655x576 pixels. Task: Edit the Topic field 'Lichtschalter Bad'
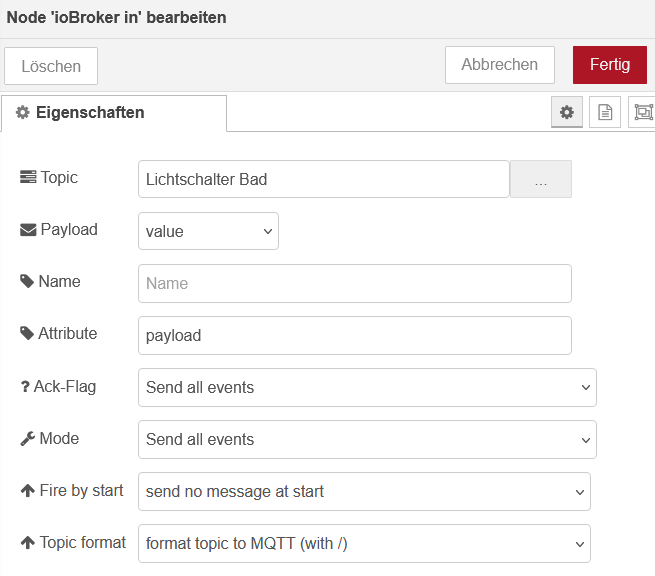click(324, 179)
